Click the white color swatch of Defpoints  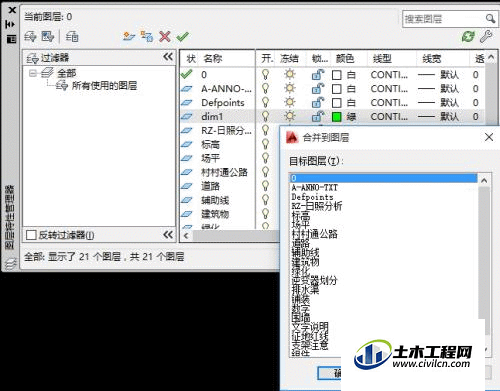pyautogui.click(x=337, y=103)
